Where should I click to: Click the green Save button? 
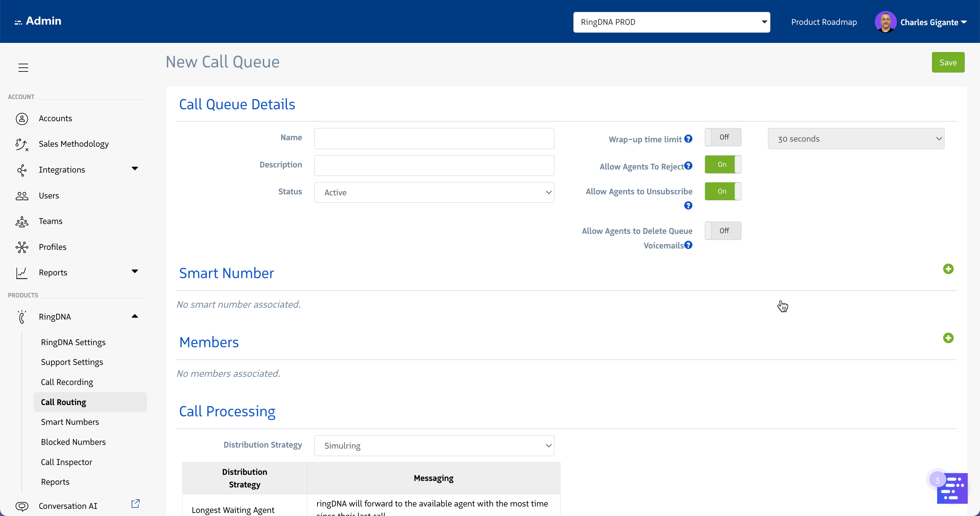pyautogui.click(x=948, y=62)
